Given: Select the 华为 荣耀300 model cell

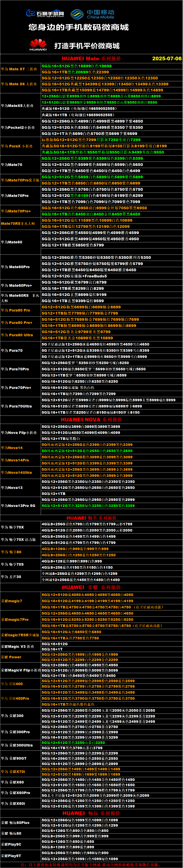Looking at the screenshot, I should 21,715.
